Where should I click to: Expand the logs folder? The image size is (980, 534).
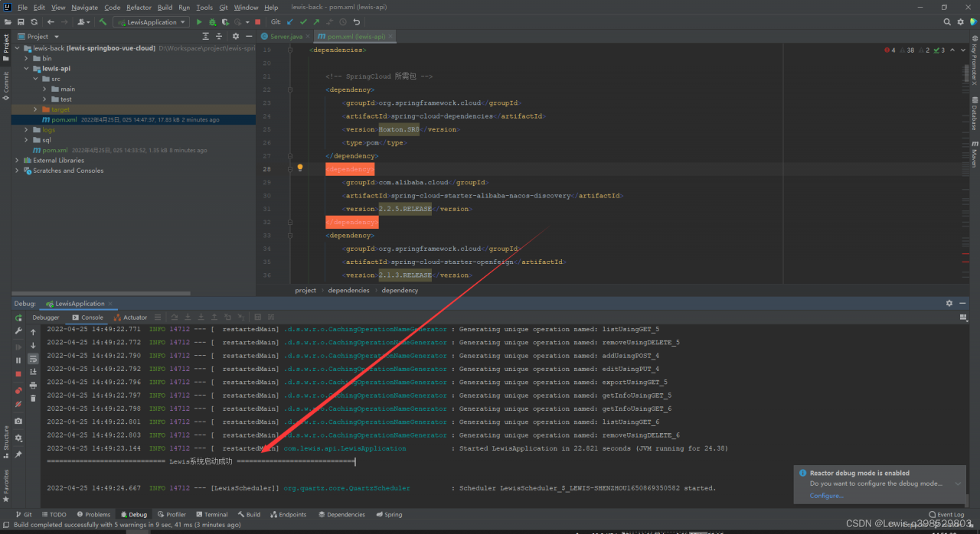click(26, 130)
